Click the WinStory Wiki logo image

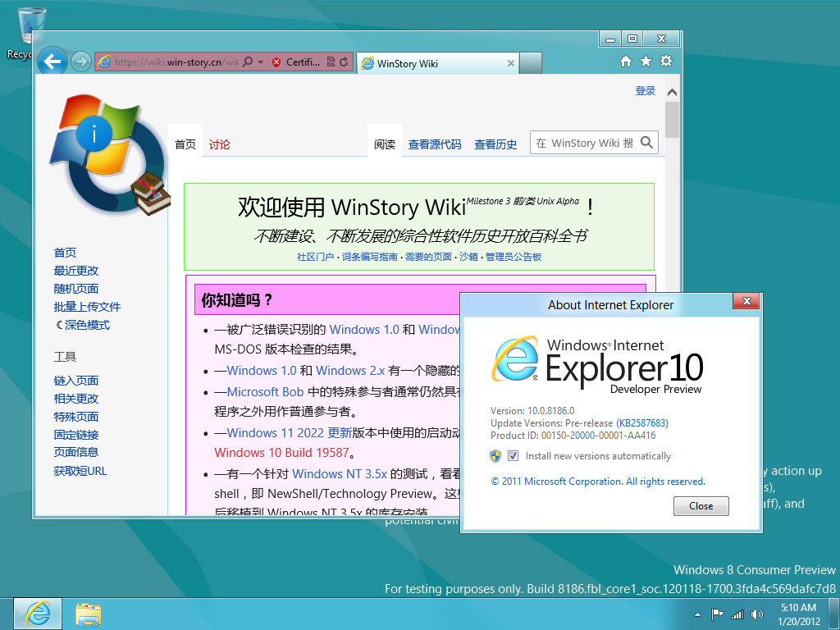(x=109, y=155)
